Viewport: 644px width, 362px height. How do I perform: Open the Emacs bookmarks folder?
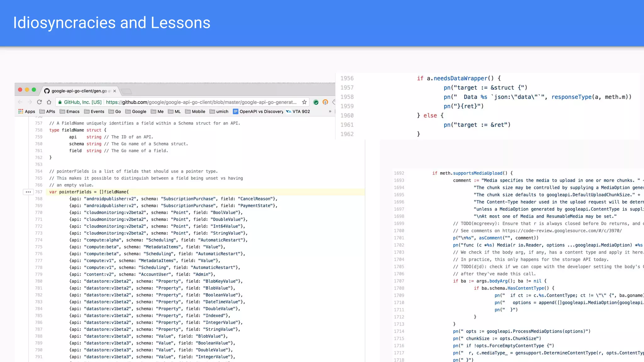click(x=69, y=112)
